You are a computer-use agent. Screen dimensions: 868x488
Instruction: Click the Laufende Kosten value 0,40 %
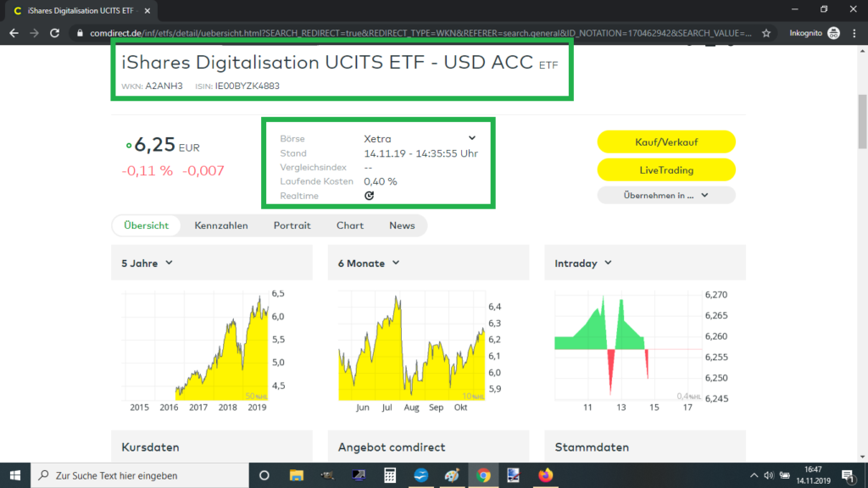point(381,181)
